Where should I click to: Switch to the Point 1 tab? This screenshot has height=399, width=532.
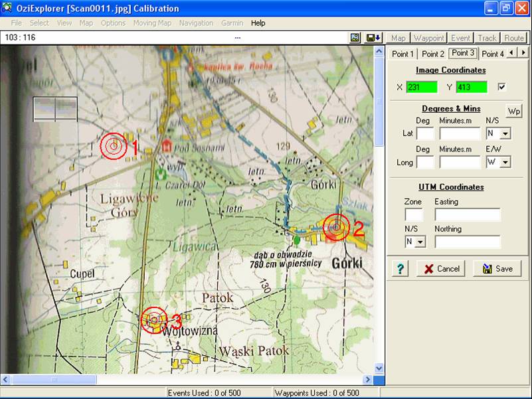click(x=402, y=54)
